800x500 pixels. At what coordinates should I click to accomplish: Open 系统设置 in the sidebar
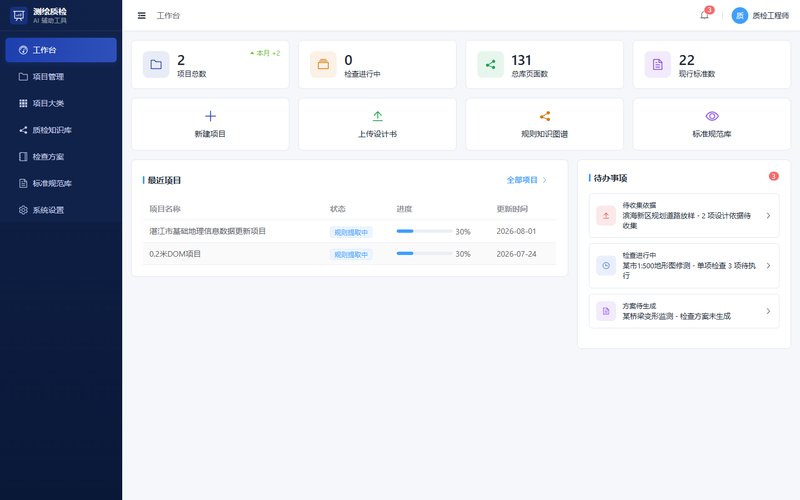[61, 210]
